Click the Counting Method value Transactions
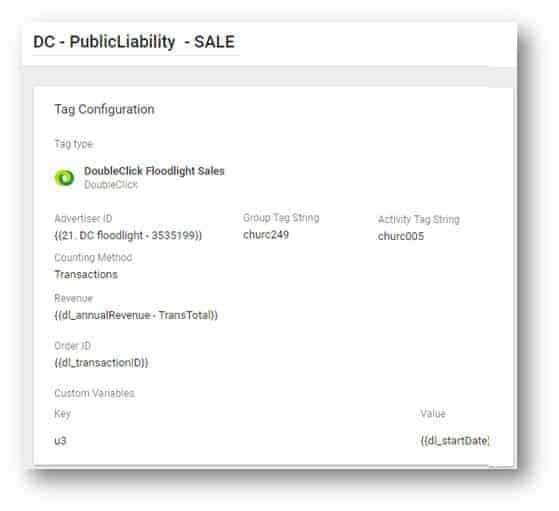Image resolution: width=559 pixels, height=511 pixels. point(86,275)
